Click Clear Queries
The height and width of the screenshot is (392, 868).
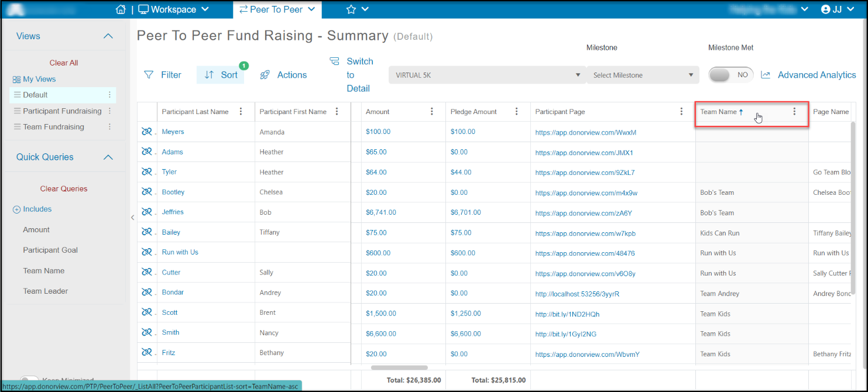64,188
